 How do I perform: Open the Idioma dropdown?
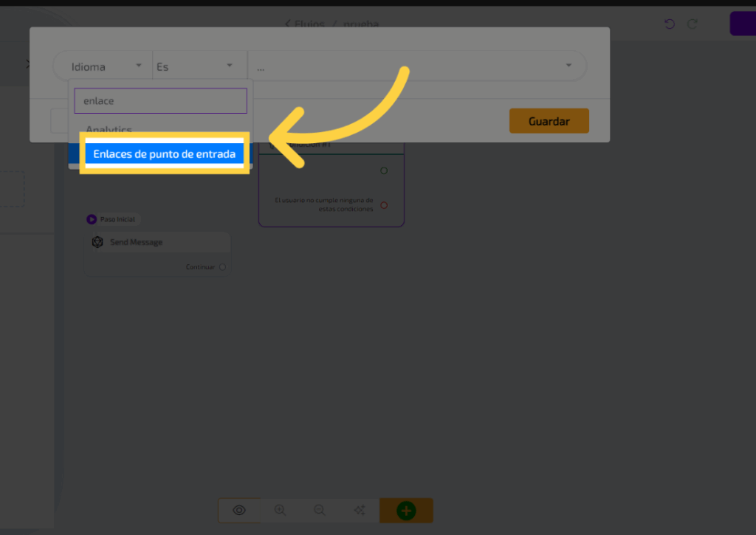[x=102, y=66]
